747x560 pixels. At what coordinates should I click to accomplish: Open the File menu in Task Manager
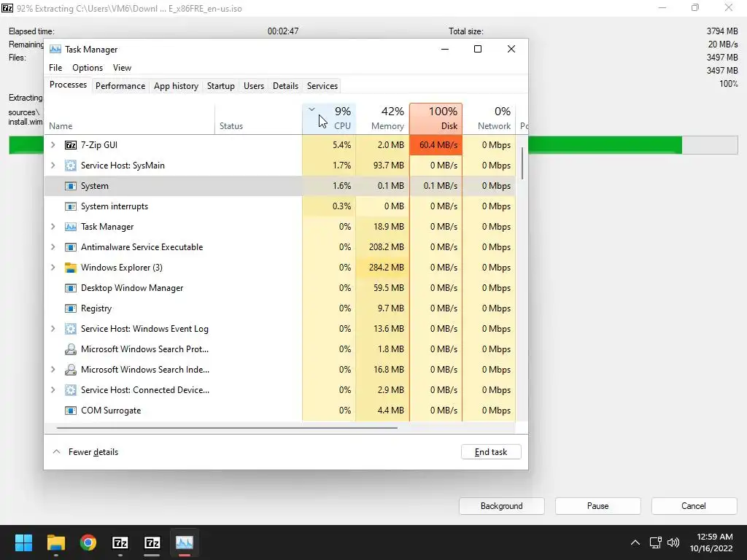click(55, 68)
